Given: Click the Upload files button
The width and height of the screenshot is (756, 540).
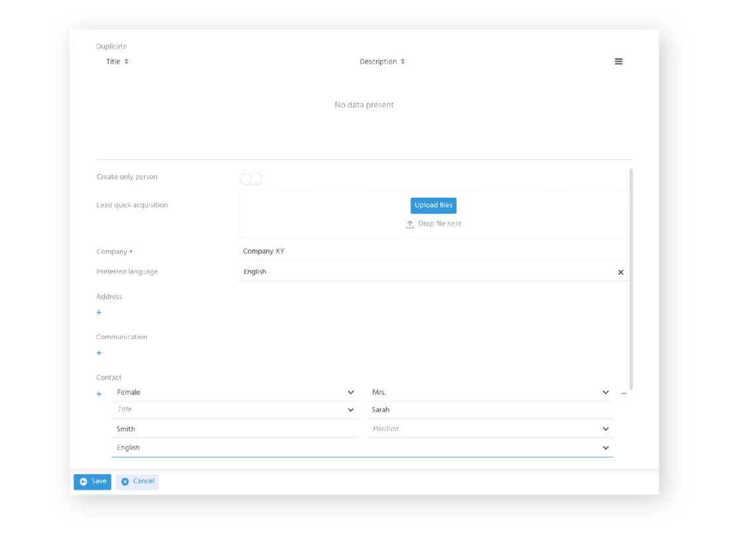Looking at the screenshot, I should (433, 206).
